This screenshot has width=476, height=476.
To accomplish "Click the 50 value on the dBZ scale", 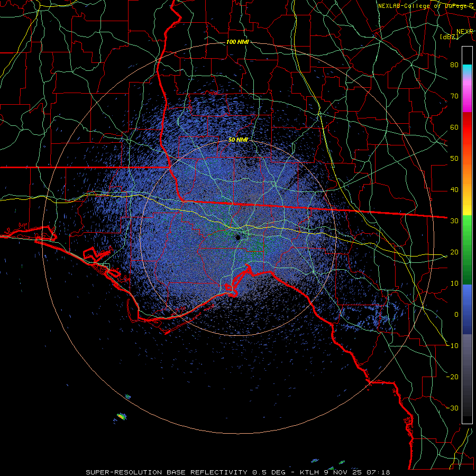I will pyautogui.click(x=454, y=159).
